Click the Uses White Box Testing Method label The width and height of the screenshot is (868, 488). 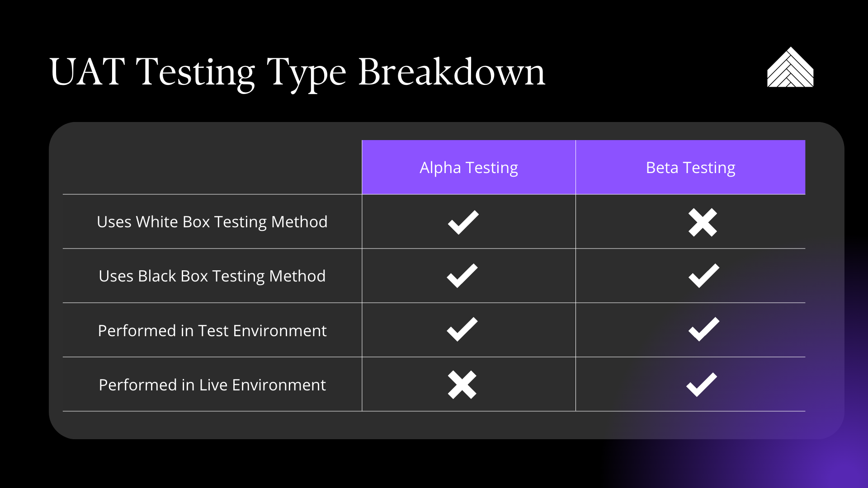click(212, 222)
